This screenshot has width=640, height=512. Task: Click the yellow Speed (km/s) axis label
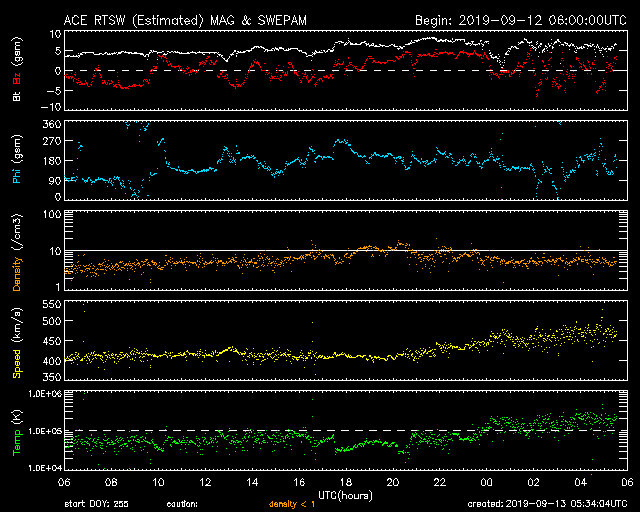click(x=17, y=343)
